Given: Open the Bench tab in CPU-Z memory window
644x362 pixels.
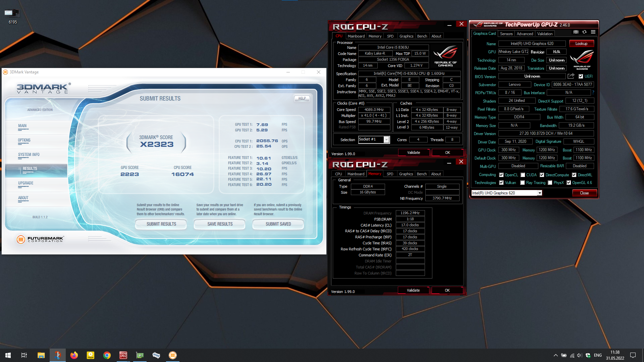Looking at the screenshot, I should pos(422,174).
